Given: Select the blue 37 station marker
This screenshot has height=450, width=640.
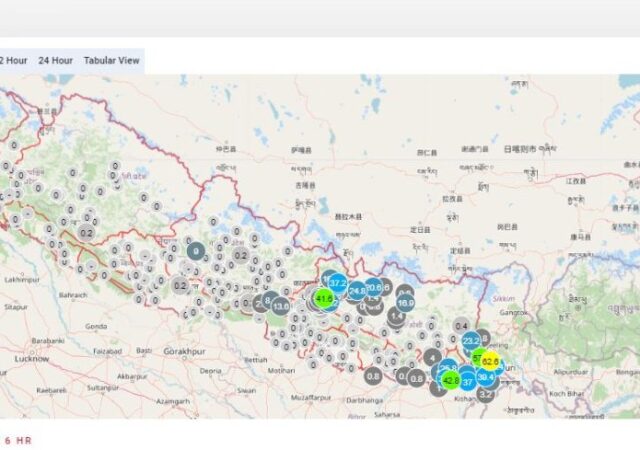Looking at the screenshot, I should tap(467, 381).
